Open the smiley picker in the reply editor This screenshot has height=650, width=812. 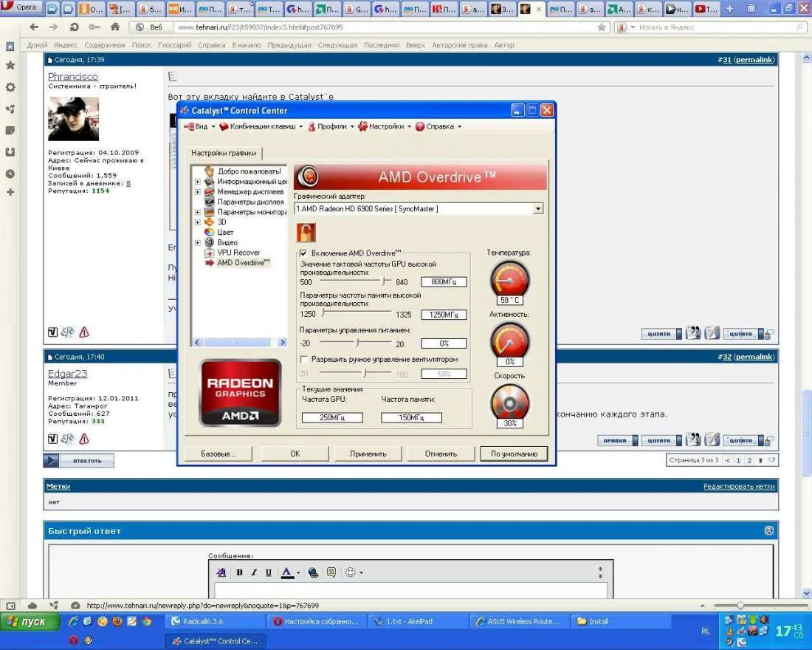pyautogui.click(x=351, y=572)
